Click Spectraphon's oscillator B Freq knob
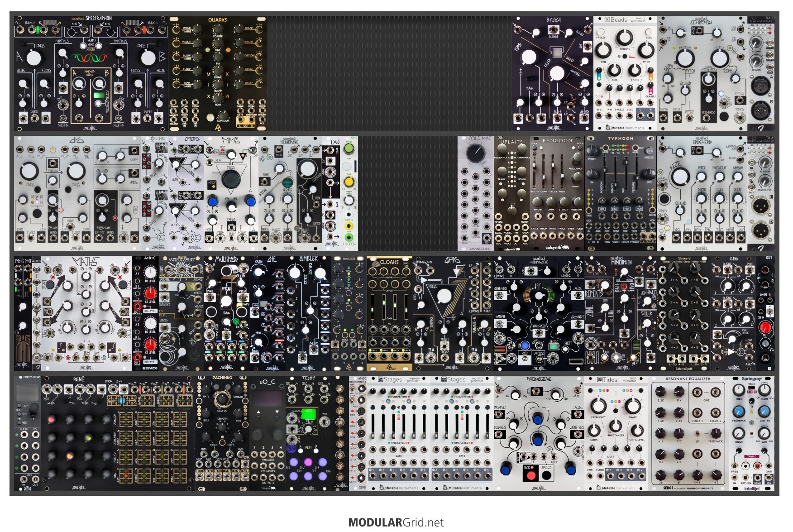Viewport: 793px width, 532px height. click(x=148, y=58)
